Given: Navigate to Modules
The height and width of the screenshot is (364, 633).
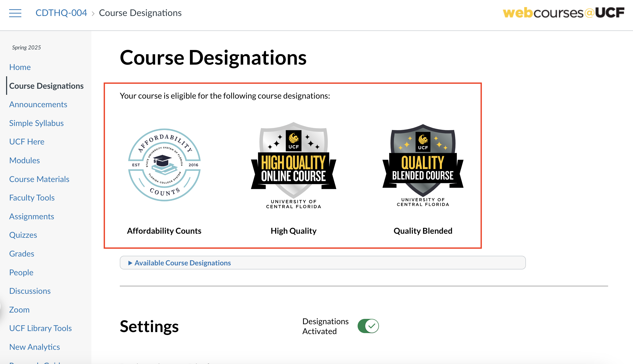Looking at the screenshot, I should pyautogui.click(x=24, y=160).
